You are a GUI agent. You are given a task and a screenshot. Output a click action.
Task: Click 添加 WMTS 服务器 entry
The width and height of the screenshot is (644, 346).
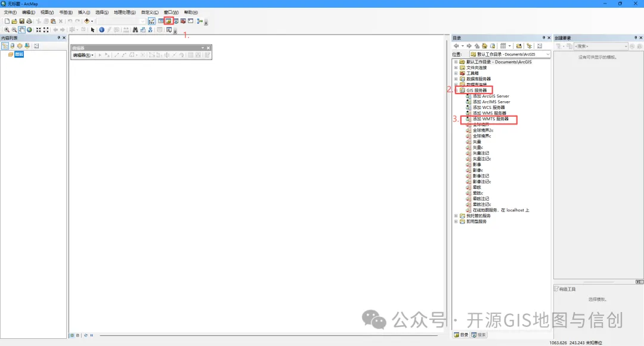[x=491, y=119]
